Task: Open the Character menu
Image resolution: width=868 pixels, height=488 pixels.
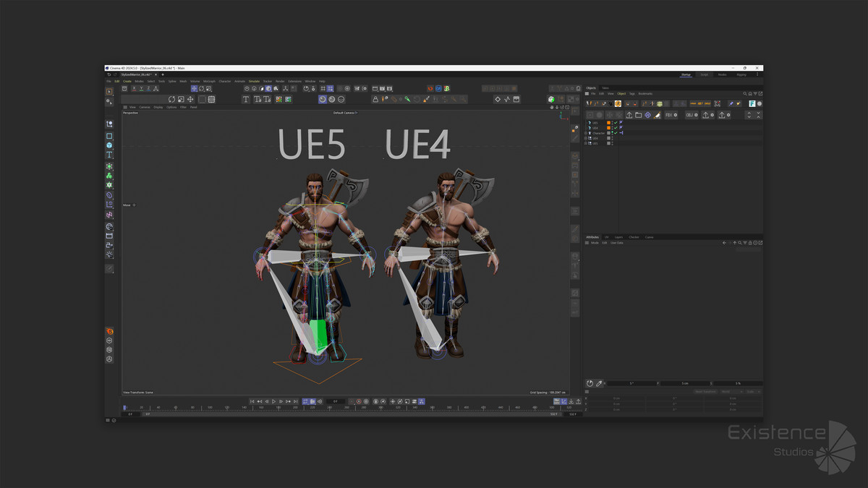Action: [225, 81]
